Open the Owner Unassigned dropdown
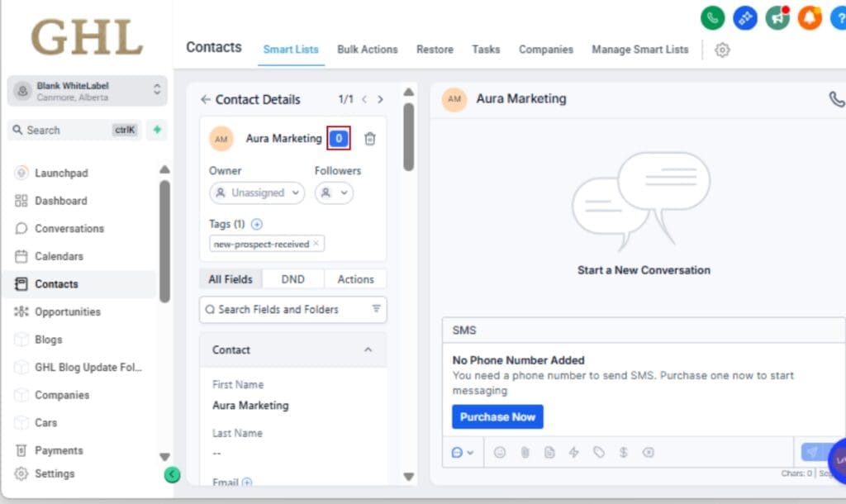 (257, 193)
